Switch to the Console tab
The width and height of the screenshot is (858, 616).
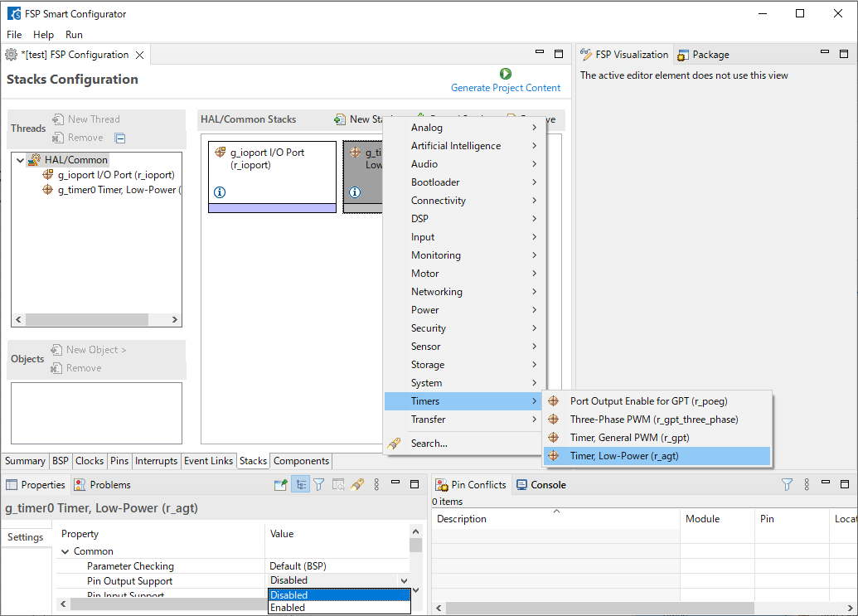click(x=541, y=485)
